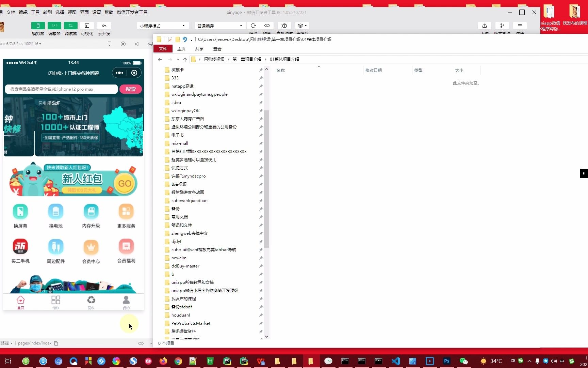Click the simulator rotate device icon
The height and width of the screenshot is (368, 588).
pos(110,44)
